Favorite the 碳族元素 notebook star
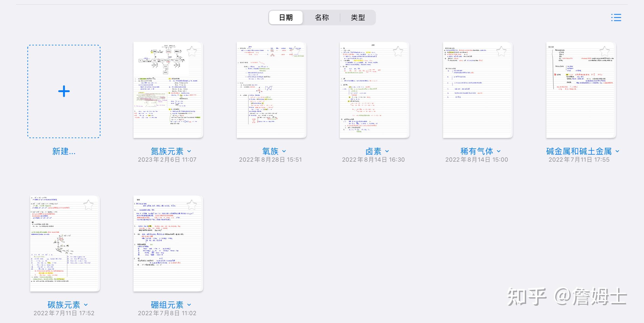The width and height of the screenshot is (644, 323). coord(88,205)
